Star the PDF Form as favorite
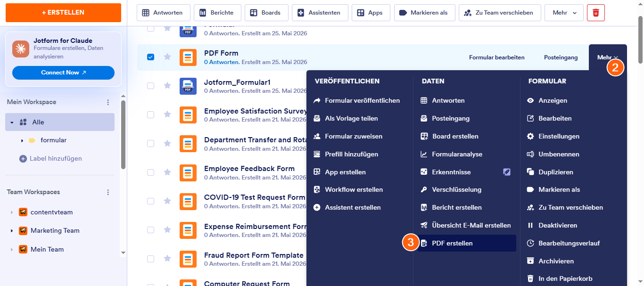 [x=167, y=57]
